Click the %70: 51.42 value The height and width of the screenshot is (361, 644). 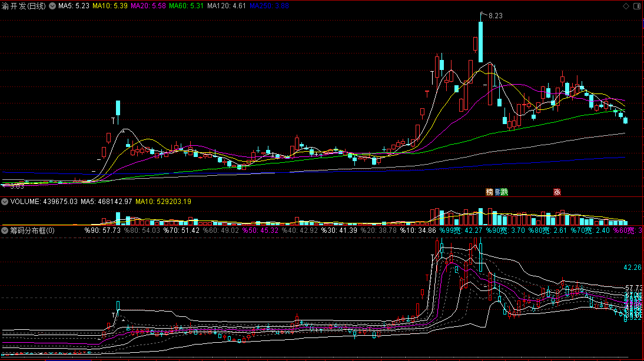[x=181, y=230]
